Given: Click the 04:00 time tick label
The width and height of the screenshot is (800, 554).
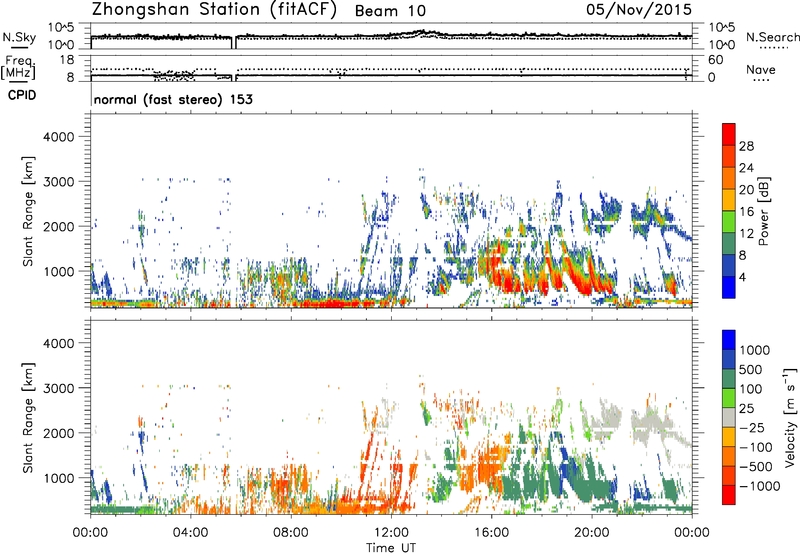Looking at the screenshot, I should [x=190, y=533].
